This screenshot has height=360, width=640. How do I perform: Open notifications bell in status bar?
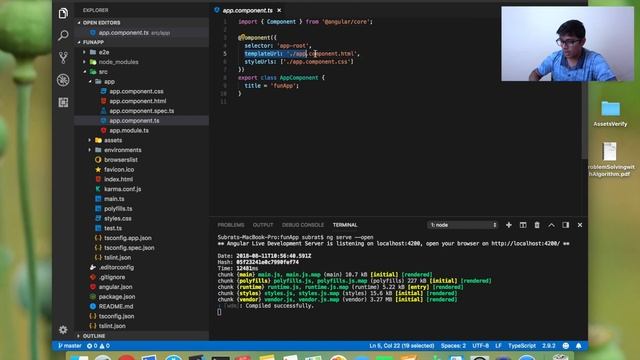coord(578,346)
